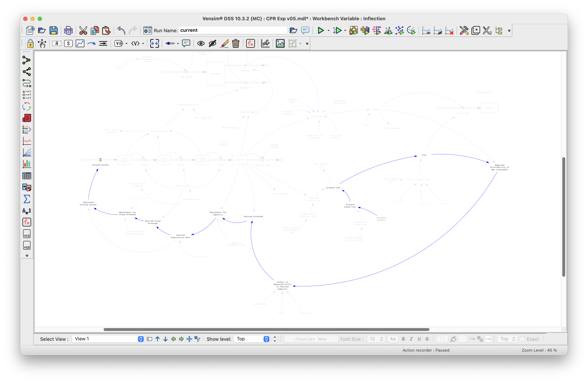Select the Move/Size hand tool

pos(42,43)
